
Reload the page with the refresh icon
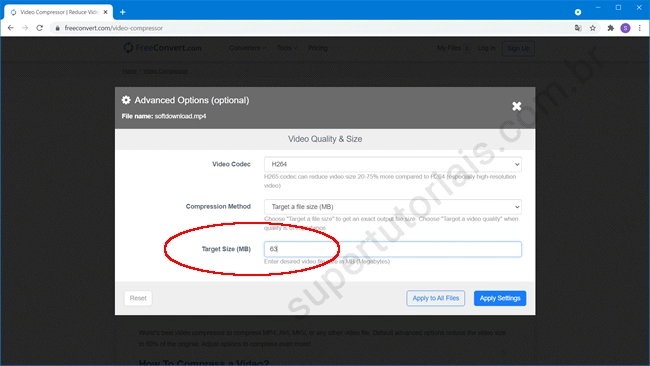click(40, 28)
